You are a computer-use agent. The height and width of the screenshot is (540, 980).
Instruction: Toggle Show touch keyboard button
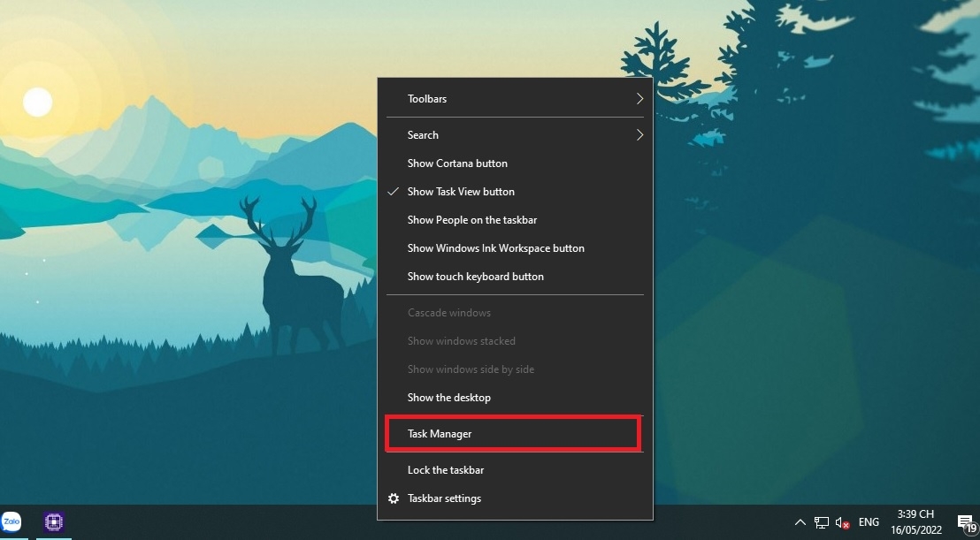pos(515,277)
